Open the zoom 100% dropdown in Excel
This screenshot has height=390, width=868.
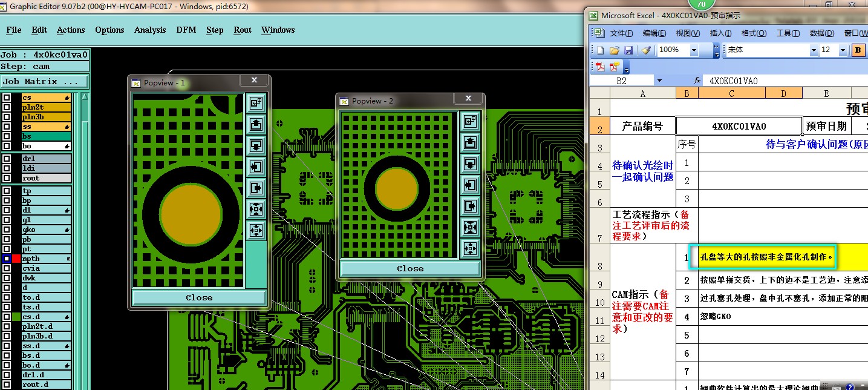click(x=694, y=50)
